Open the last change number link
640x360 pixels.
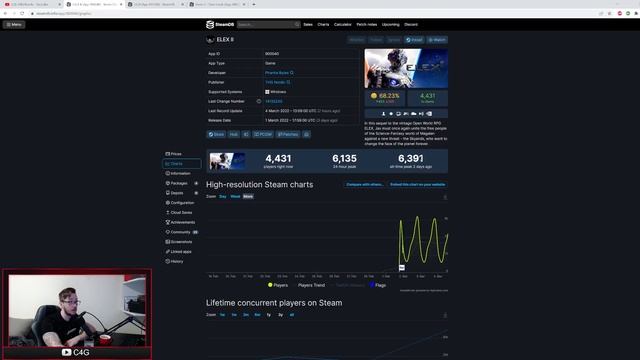273,101
